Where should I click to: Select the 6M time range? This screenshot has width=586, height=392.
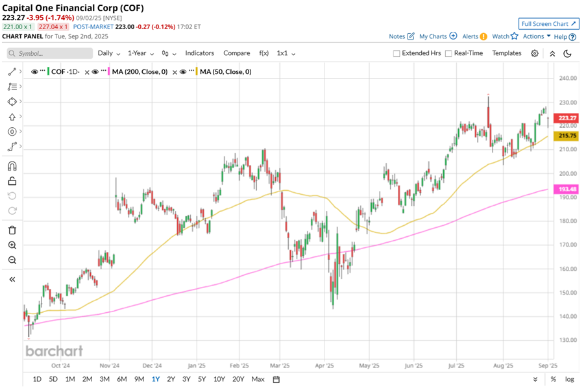[122, 379]
